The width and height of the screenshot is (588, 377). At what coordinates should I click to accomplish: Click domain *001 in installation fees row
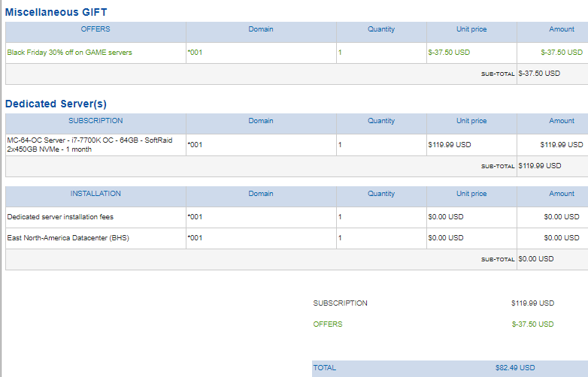coord(195,217)
